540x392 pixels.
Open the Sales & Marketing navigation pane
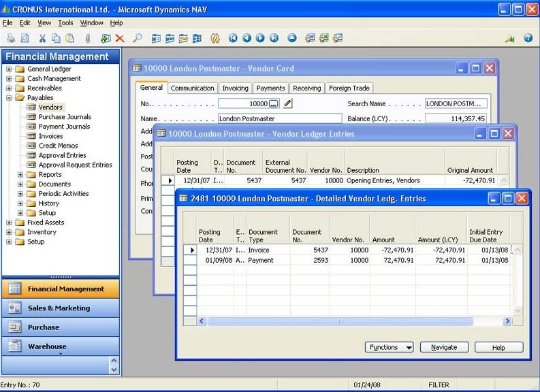(x=61, y=308)
